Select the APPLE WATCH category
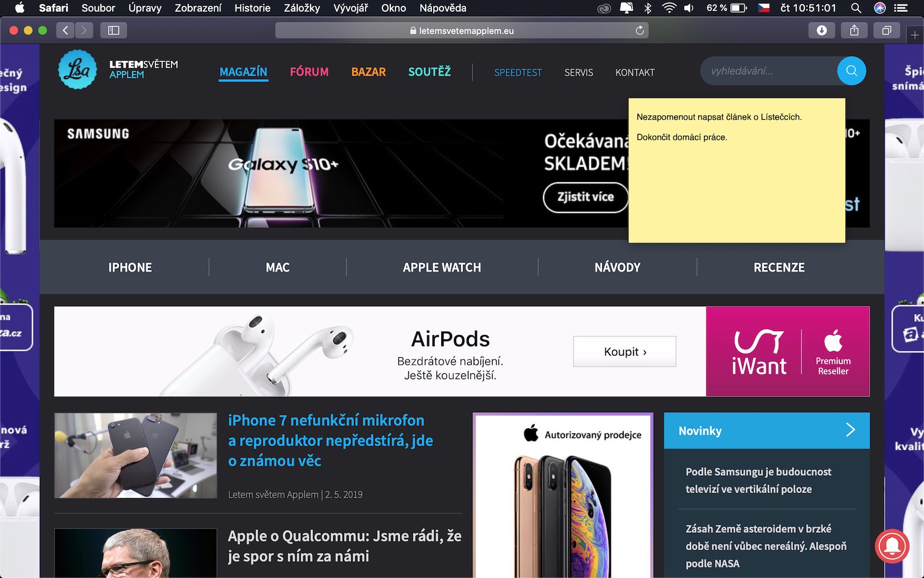The height and width of the screenshot is (578, 924). point(442,268)
